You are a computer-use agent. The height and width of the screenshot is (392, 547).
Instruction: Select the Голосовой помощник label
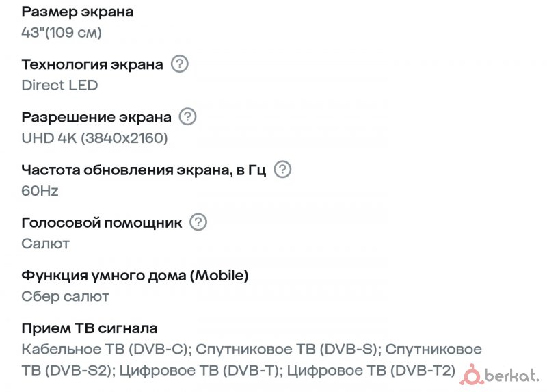tap(102, 223)
